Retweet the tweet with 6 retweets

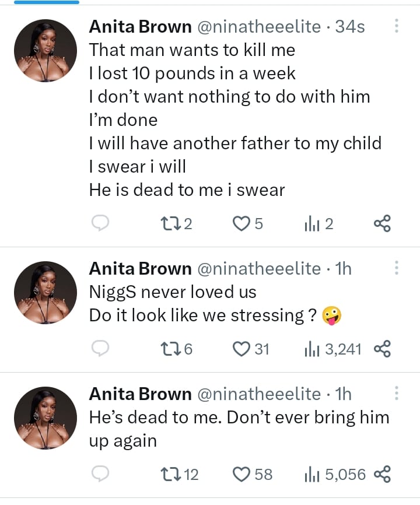pyautogui.click(x=169, y=349)
